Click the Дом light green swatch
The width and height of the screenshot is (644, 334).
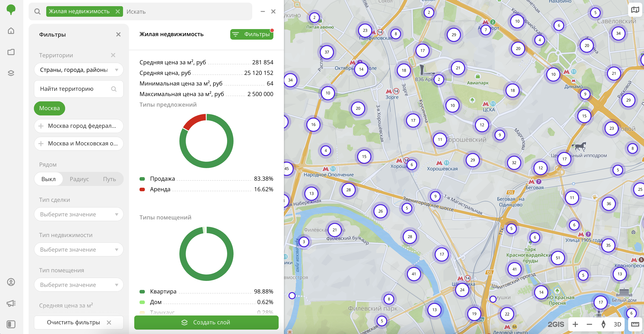(142, 302)
